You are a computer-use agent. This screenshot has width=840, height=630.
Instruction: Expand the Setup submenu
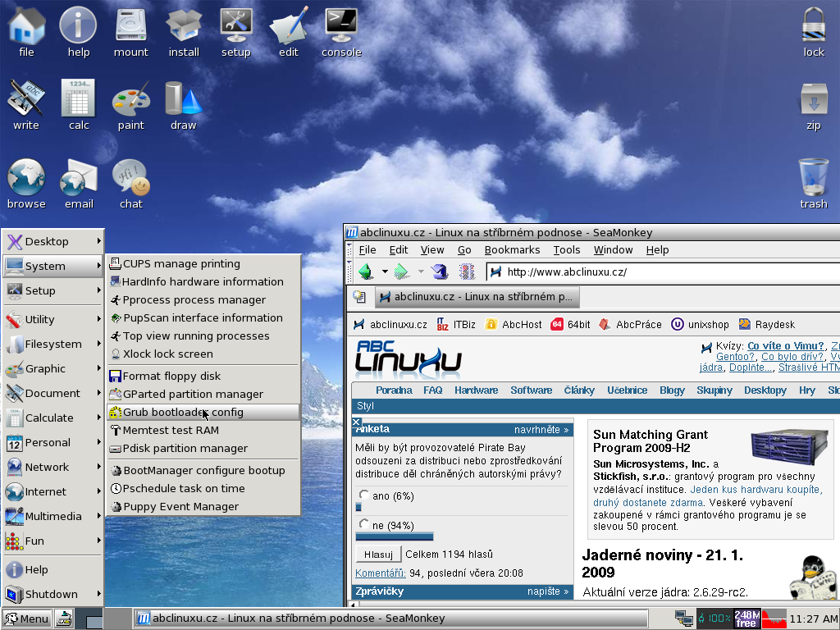[52, 290]
